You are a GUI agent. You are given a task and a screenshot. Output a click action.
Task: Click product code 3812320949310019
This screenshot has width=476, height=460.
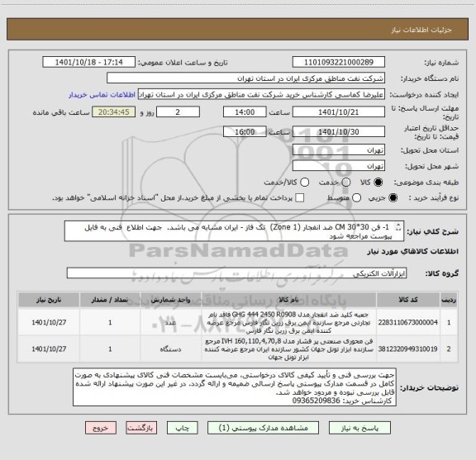click(407, 349)
